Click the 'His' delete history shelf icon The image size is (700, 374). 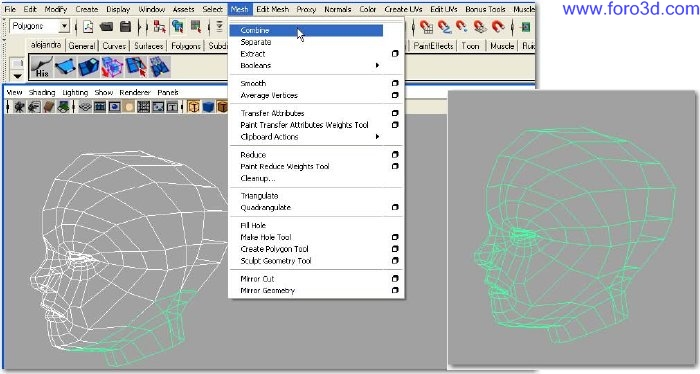tap(42, 67)
